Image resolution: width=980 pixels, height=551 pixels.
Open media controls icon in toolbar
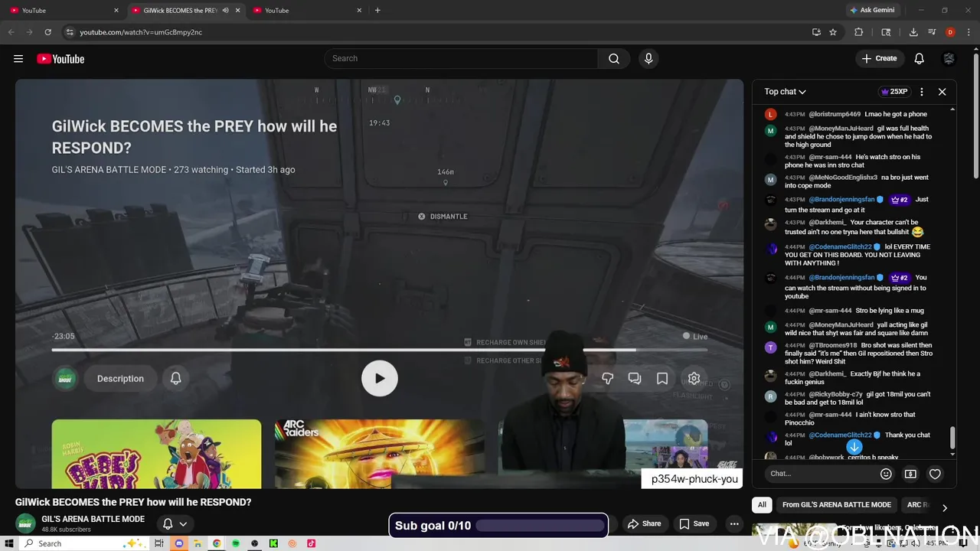click(932, 32)
